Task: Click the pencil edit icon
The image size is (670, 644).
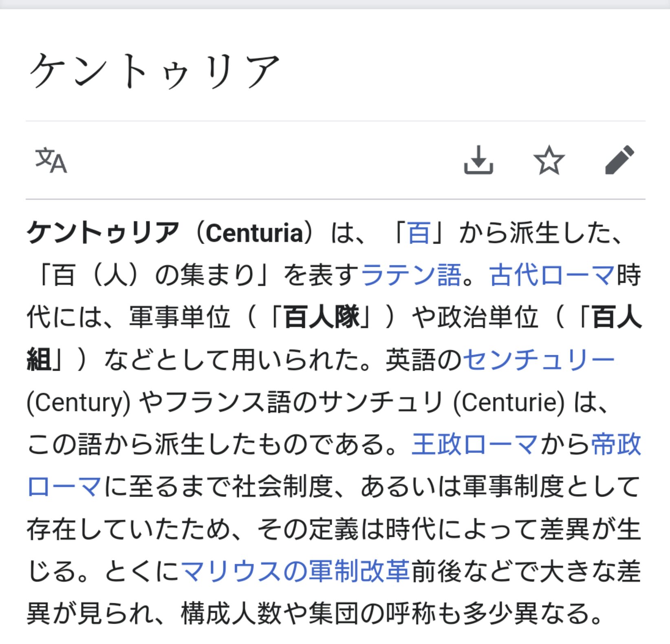Action: click(x=619, y=160)
